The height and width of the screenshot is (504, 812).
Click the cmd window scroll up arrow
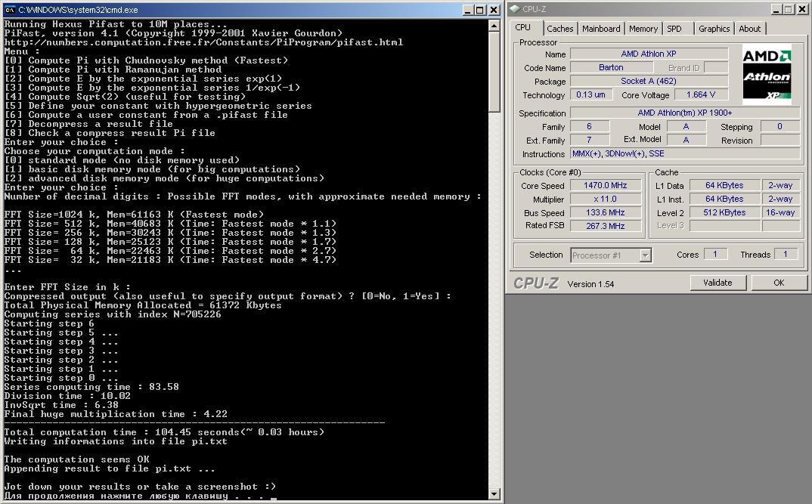click(494, 26)
